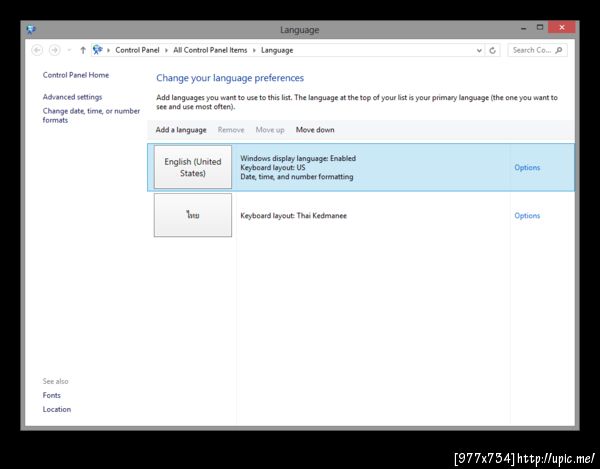
Task: Open All Control Panel Items breadcrumb
Action: [210, 50]
